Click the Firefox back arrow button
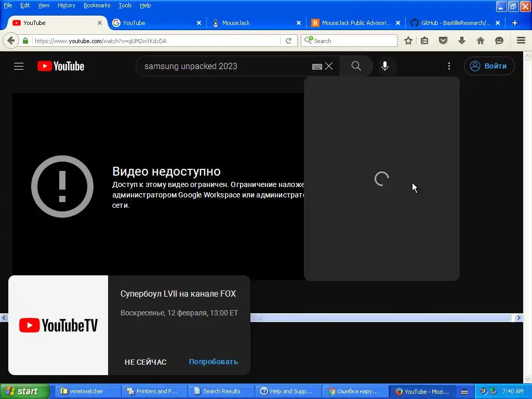The image size is (532, 399). pyautogui.click(x=11, y=41)
